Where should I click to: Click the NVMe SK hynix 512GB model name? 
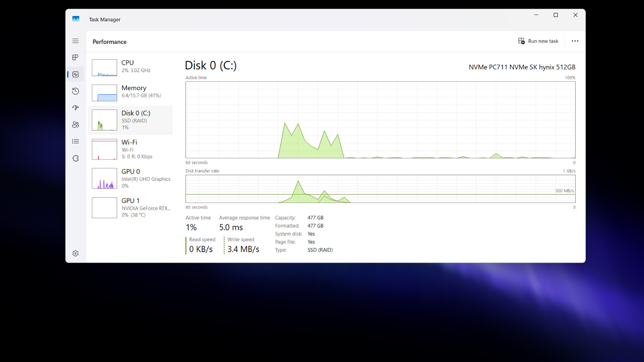522,67
